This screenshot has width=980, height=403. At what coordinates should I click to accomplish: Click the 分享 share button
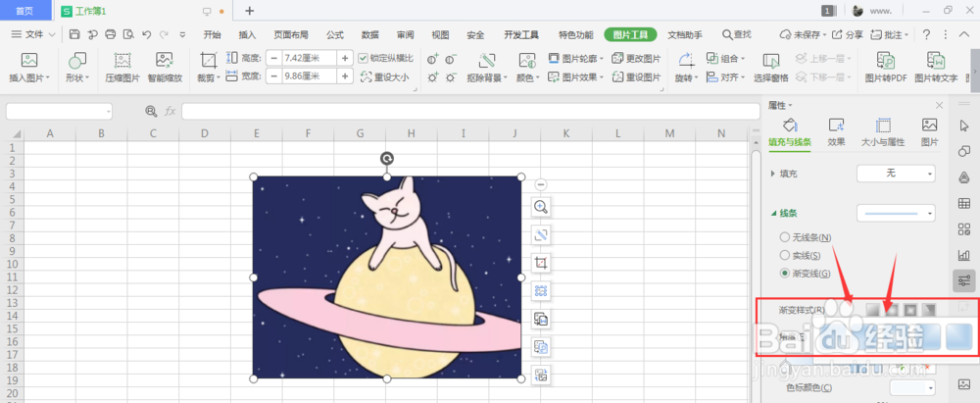849,34
